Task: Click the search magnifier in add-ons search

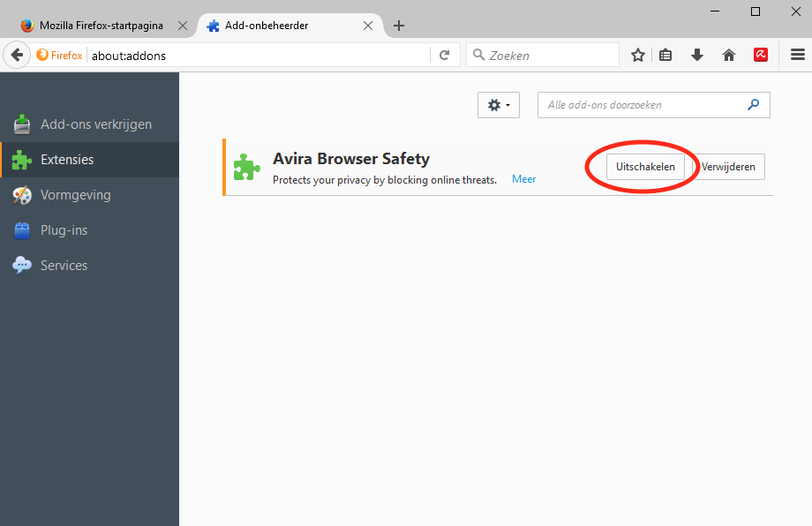Action: [x=753, y=105]
